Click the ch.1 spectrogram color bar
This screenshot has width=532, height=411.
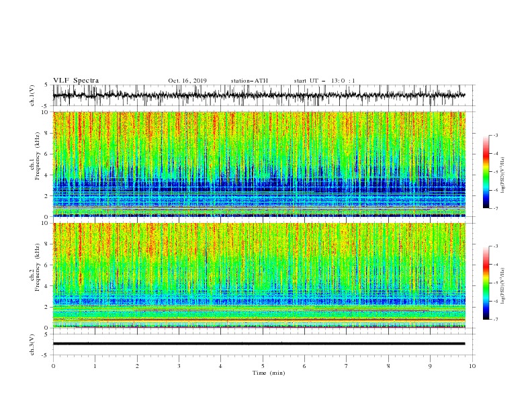486,171
